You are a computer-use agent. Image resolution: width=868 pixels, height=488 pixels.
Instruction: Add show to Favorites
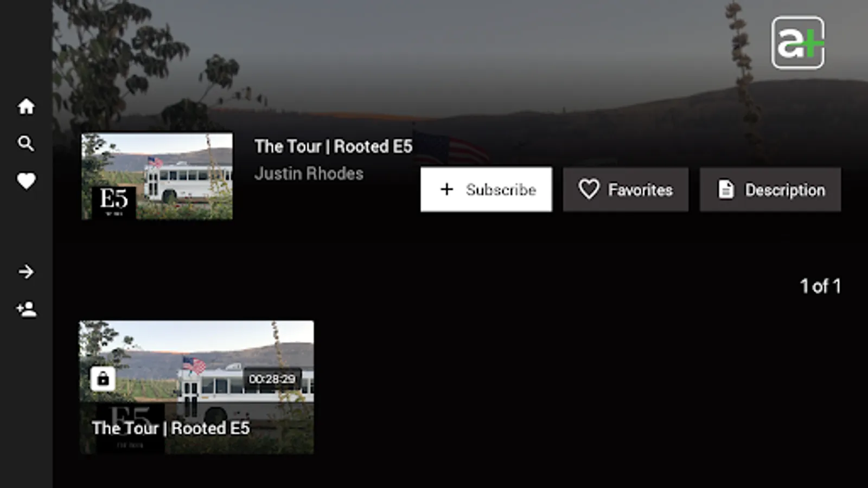[626, 189]
